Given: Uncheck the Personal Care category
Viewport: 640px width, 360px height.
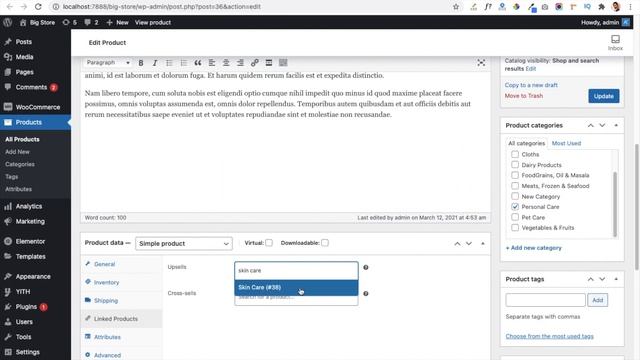Looking at the screenshot, I should (x=515, y=207).
